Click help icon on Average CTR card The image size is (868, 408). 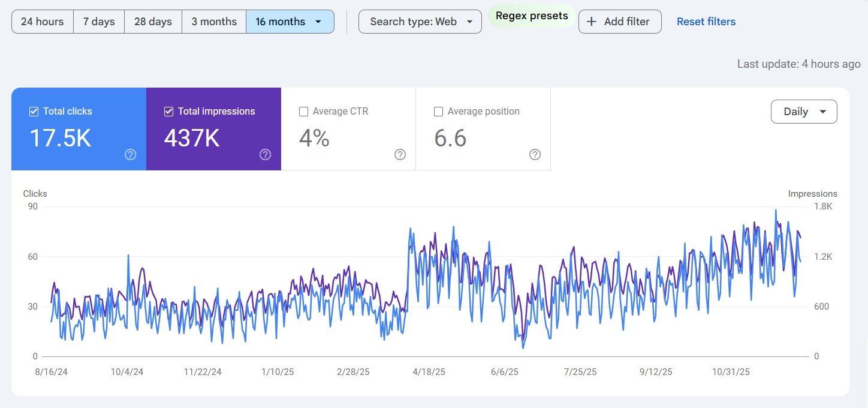pyautogui.click(x=400, y=155)
